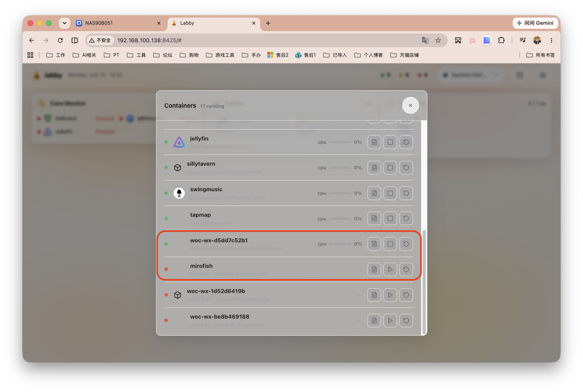The image size is (583, 392).
Task: Open logs for woc-wx-d5dd7c52b1 container
Action: coord(374,244)
